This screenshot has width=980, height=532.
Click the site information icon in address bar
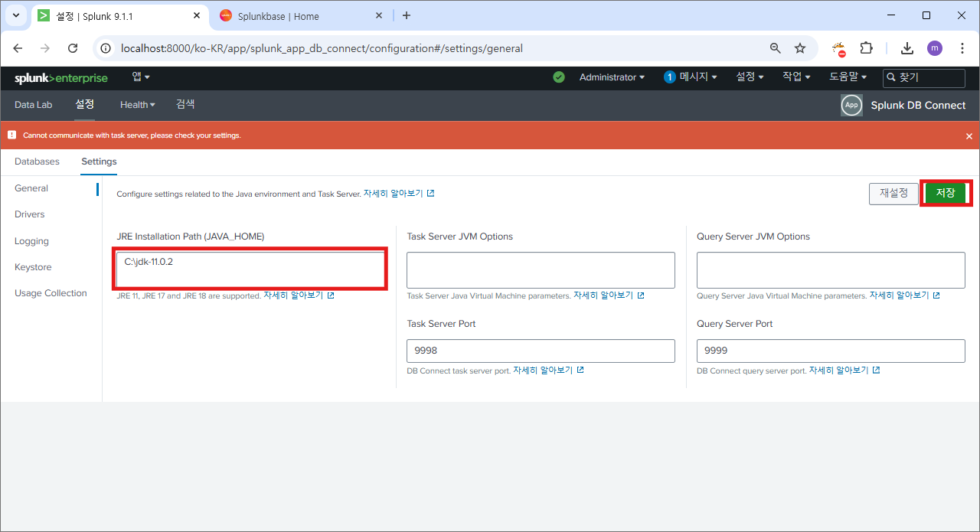coord(107,48)
